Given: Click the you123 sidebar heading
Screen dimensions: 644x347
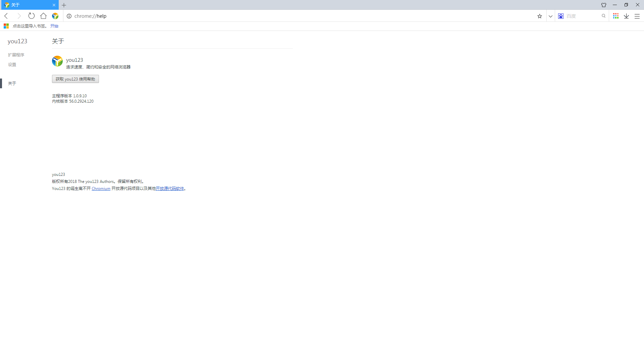Looking at the screenshot, I should 17,41.
